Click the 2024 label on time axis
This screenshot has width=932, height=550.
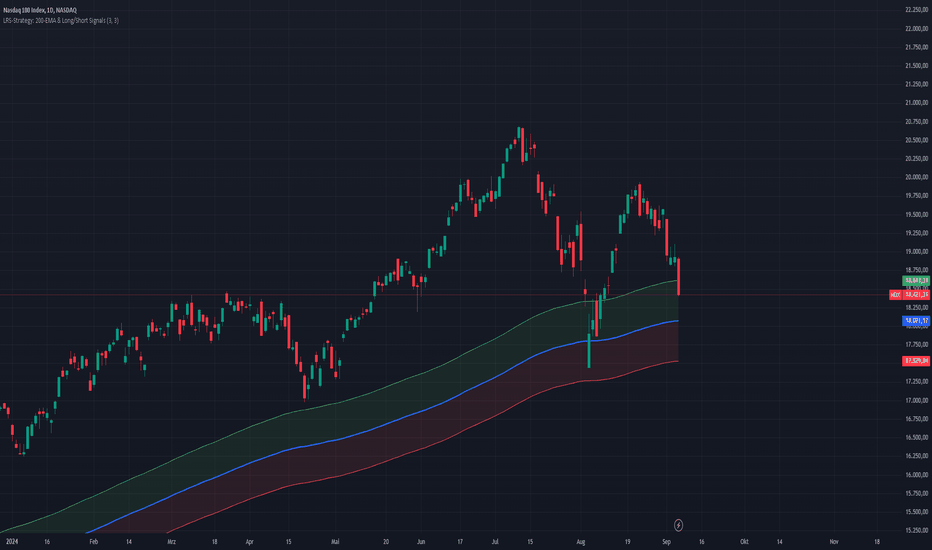[11, 542]
